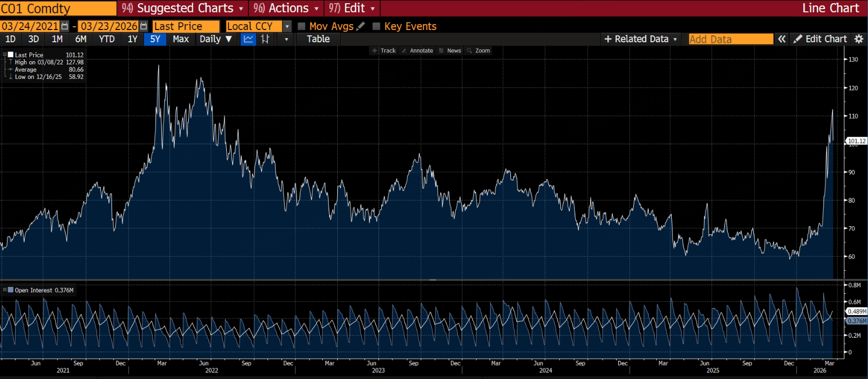868x379 pixels.
Task: Open the end date calendar picker
Action: 144,26
